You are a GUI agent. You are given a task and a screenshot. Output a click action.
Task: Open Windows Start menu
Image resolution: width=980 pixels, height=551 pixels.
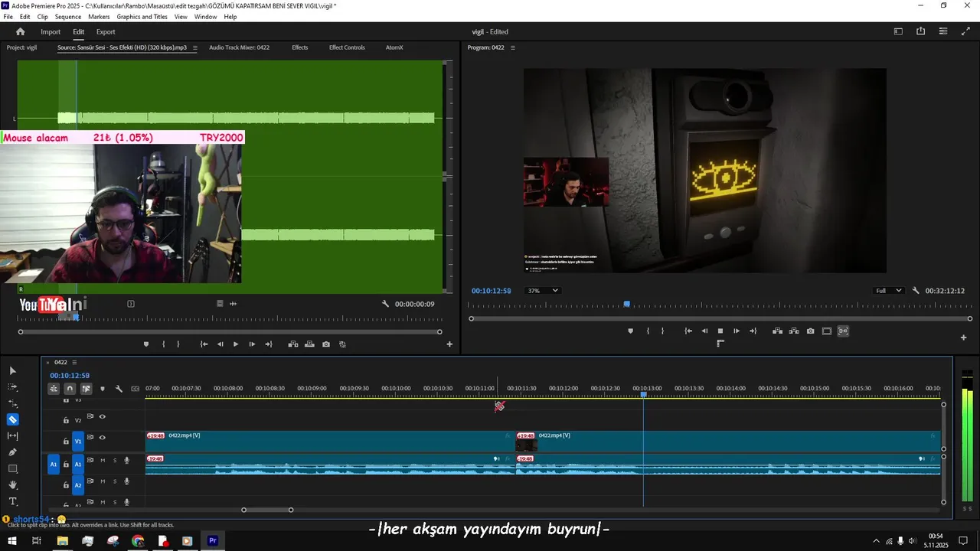(12, 541)
